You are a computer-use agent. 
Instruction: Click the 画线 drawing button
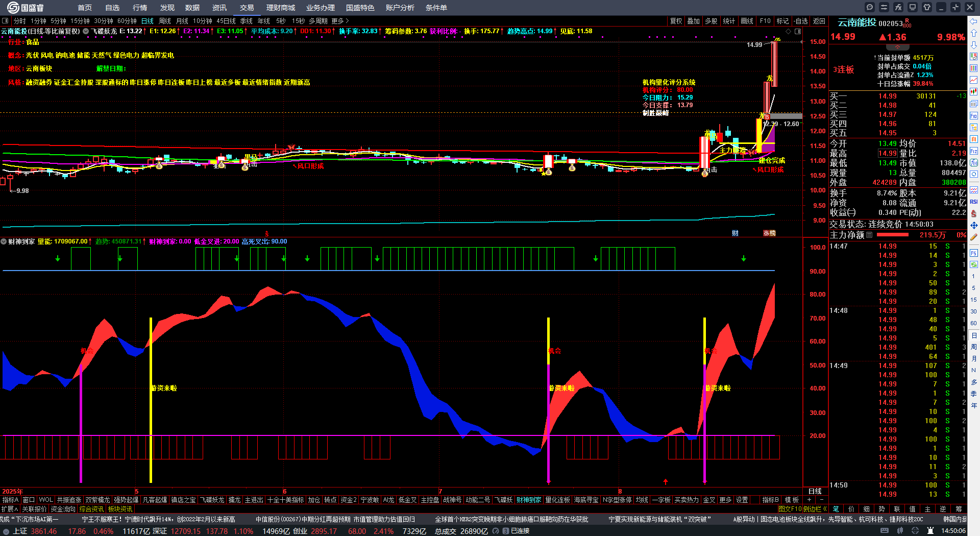click(747, 21)
